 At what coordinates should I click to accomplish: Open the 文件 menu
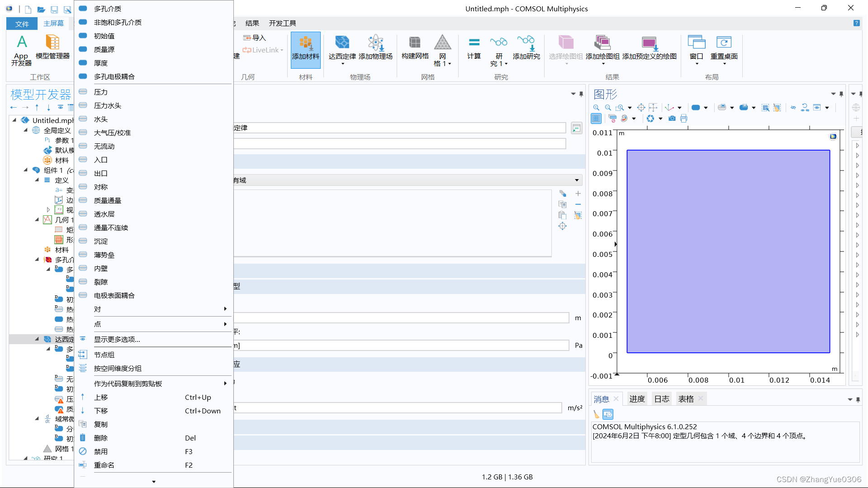pos(22,24)
